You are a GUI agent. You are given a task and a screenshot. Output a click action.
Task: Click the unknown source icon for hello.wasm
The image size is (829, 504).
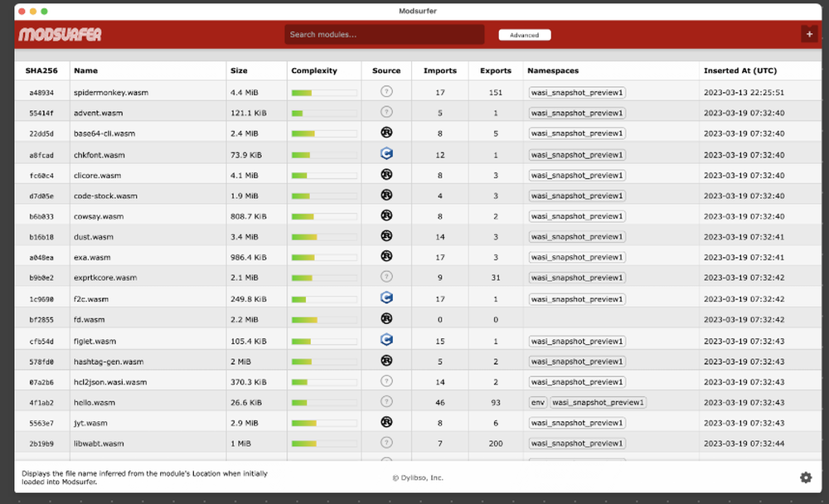pyautogui.click(x=386, y=402)
